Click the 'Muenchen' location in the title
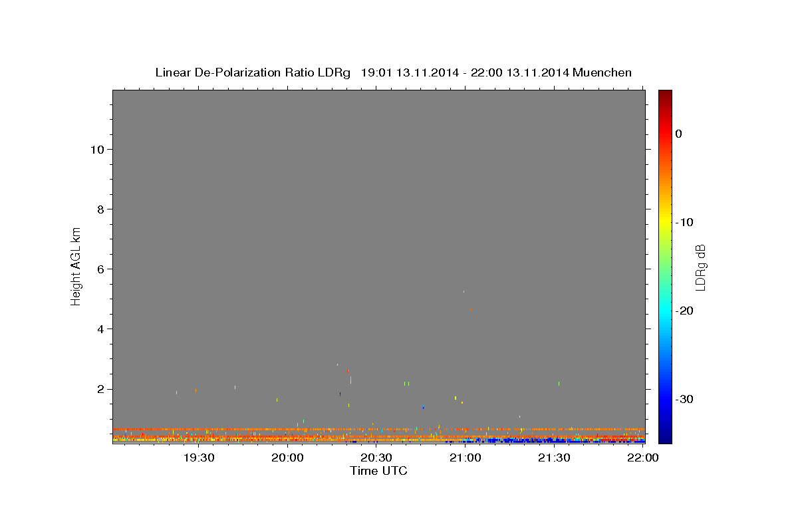The width and height of the screenshot is (798, 532). [x=602, y=72]
